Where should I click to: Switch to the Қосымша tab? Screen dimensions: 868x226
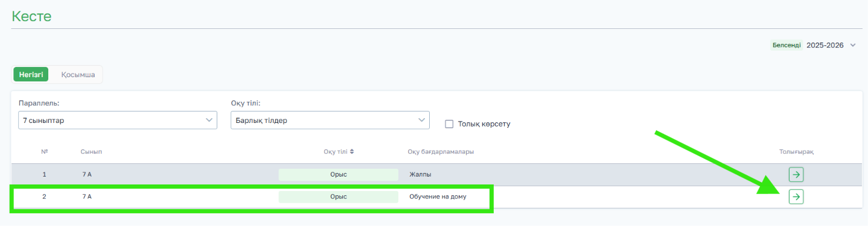78,74
